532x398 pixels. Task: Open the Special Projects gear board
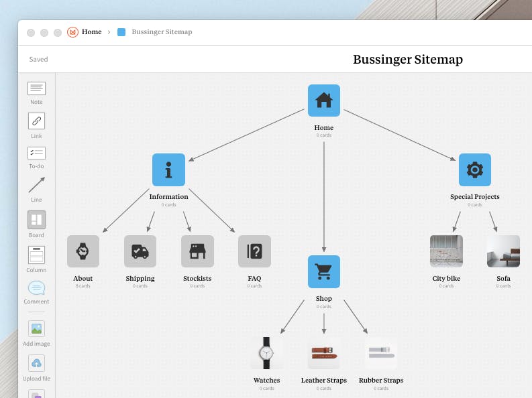(x=475, y=170)
